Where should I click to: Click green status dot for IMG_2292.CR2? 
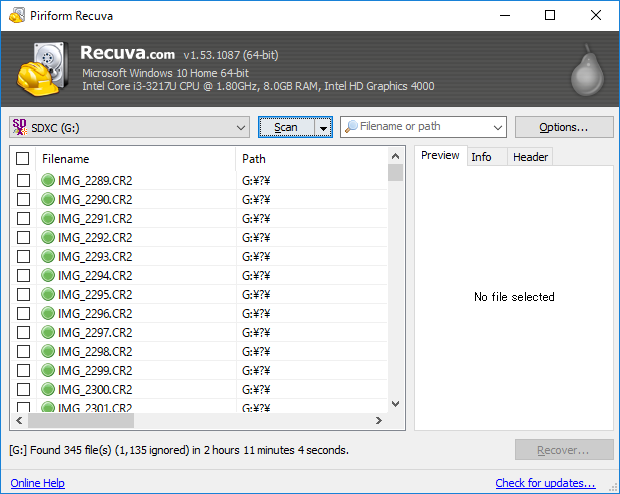[48, 237]
